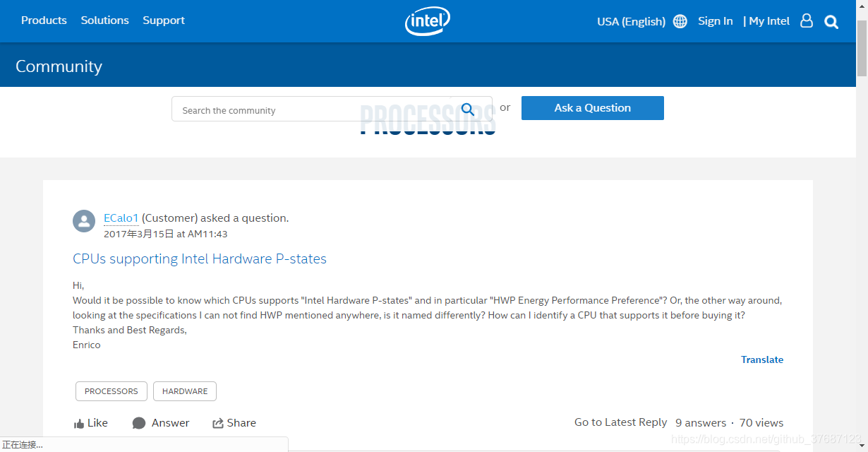Select the PROCESSORS tag
Viewport: 868px width, 452px height.
pos(111,391)
